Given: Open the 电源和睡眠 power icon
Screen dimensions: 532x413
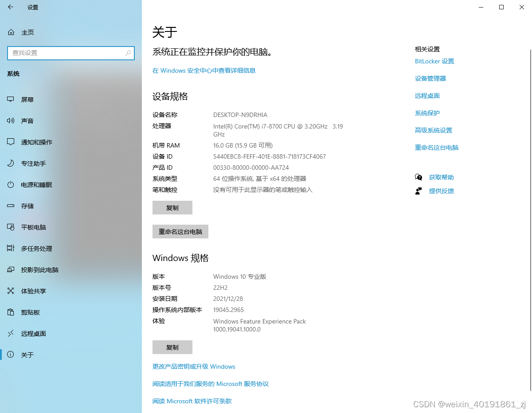Looking at the screenshot, I should point(10,184).
